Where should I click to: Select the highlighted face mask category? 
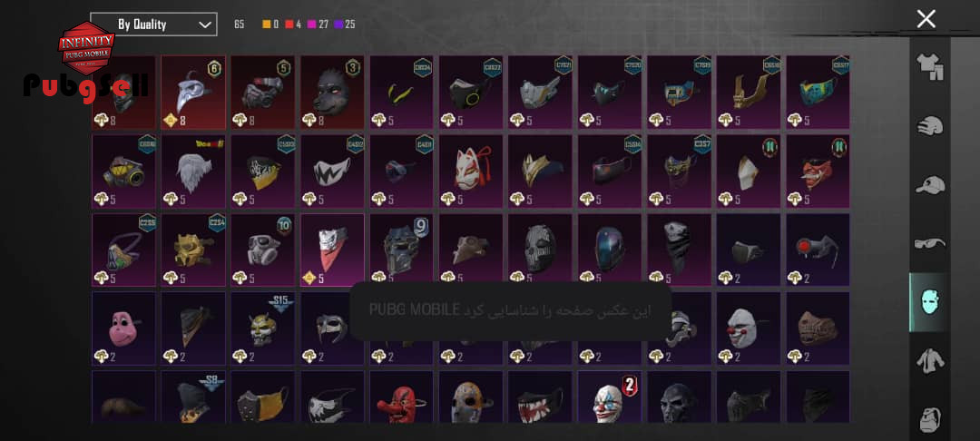point(928,302)
